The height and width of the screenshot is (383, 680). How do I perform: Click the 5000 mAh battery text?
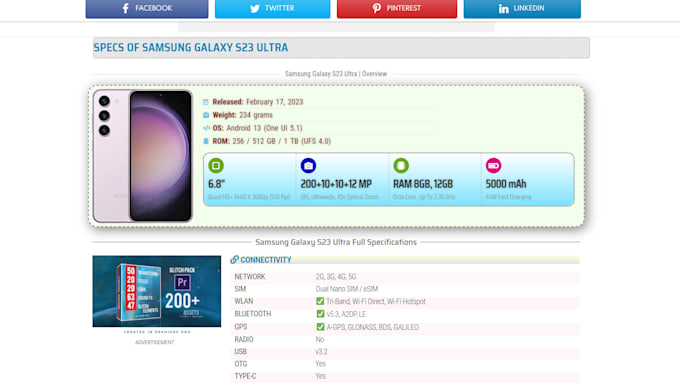point(506,184)
